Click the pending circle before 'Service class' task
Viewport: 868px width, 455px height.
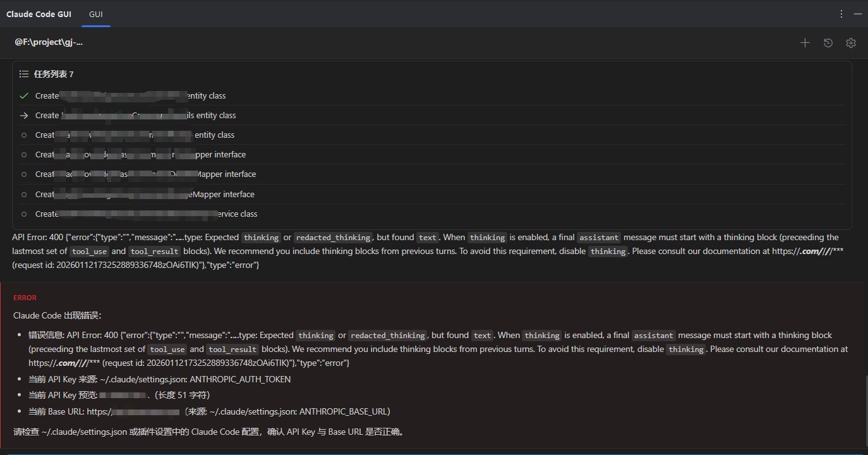point(24,214)
